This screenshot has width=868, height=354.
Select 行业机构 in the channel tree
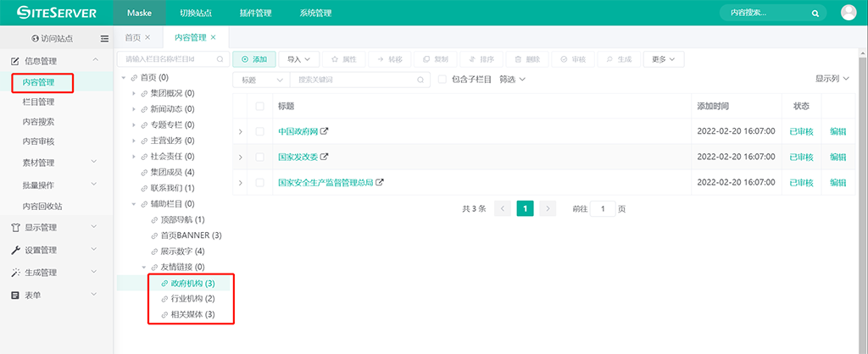[186, 299]
